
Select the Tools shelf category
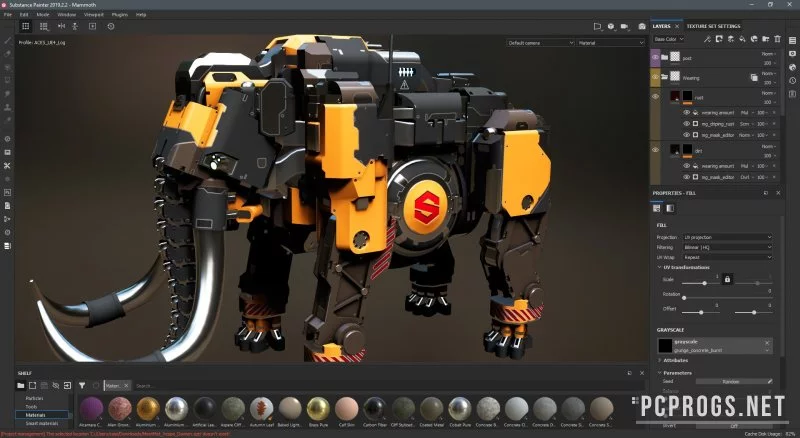32,407
